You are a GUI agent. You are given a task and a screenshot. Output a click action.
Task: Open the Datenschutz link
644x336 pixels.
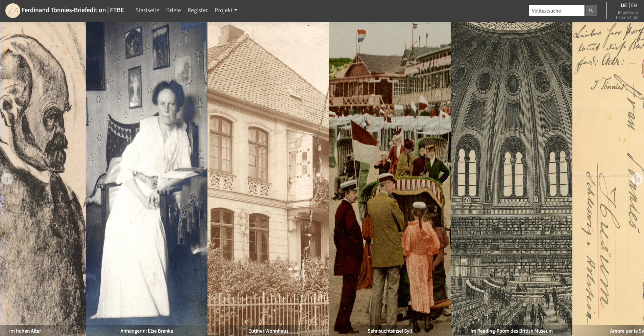coord(627,18)
